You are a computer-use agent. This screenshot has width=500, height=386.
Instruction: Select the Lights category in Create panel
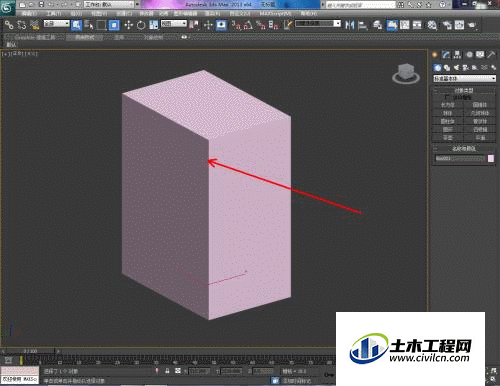(x=457, y=68)
